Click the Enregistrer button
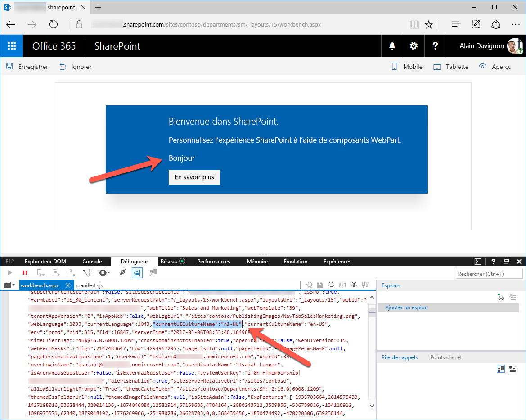 (x=27, y=66)
